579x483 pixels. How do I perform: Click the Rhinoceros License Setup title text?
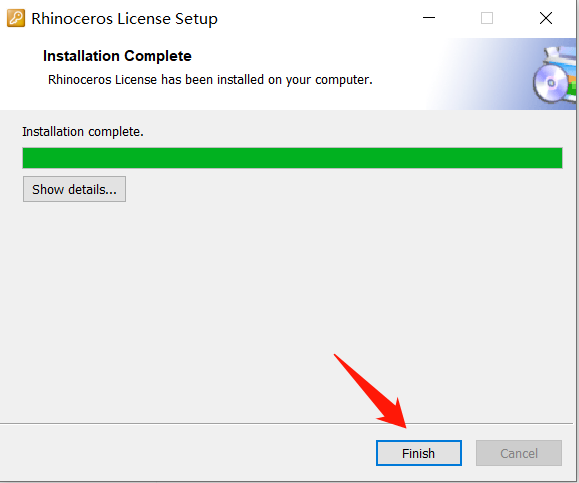coord(124,18)
